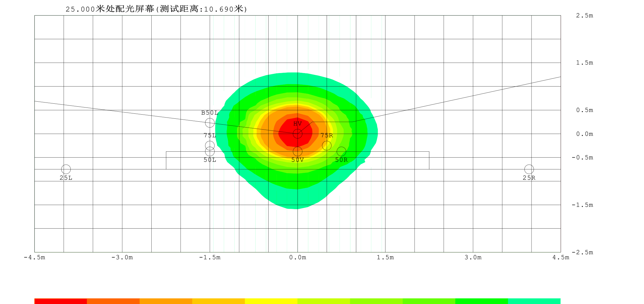
Task: Select the 50R test point circle
Action: pyautogui.click(x=341, y=151)
